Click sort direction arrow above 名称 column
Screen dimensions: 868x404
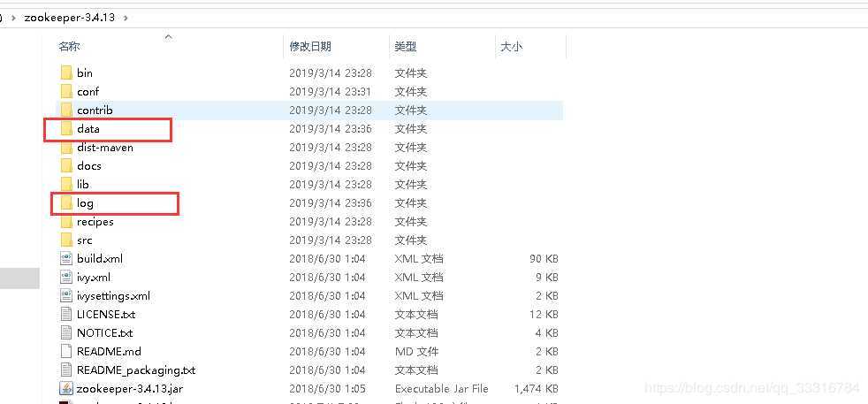tap(169, 37)
